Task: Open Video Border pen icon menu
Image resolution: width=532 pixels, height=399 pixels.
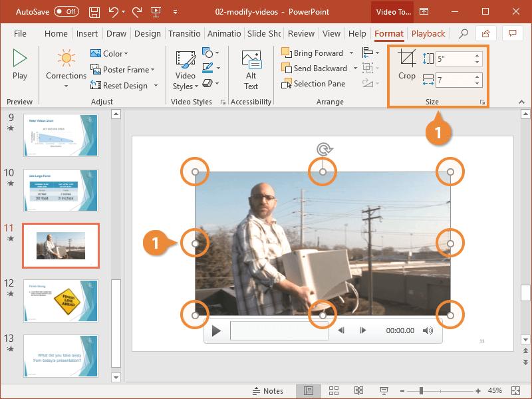Action: tap(210, 68)
